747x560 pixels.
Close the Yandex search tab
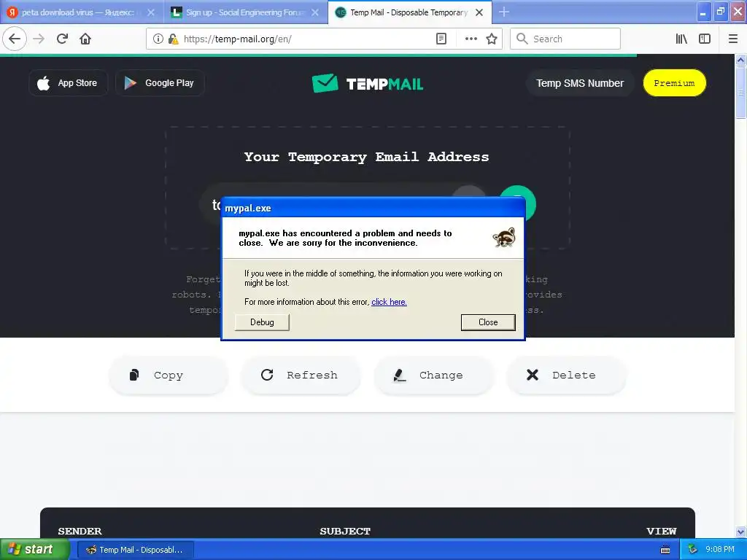pos(151,12)
